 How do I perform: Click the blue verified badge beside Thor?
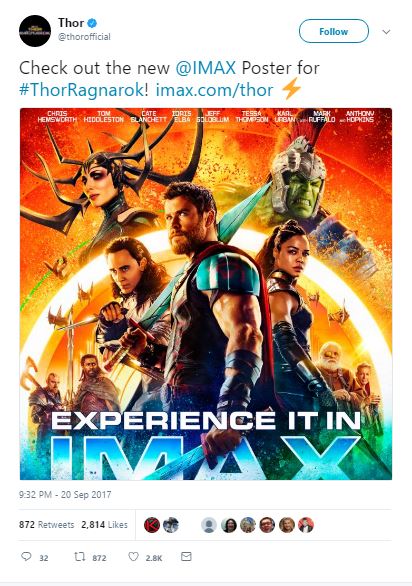pos(92,23)
